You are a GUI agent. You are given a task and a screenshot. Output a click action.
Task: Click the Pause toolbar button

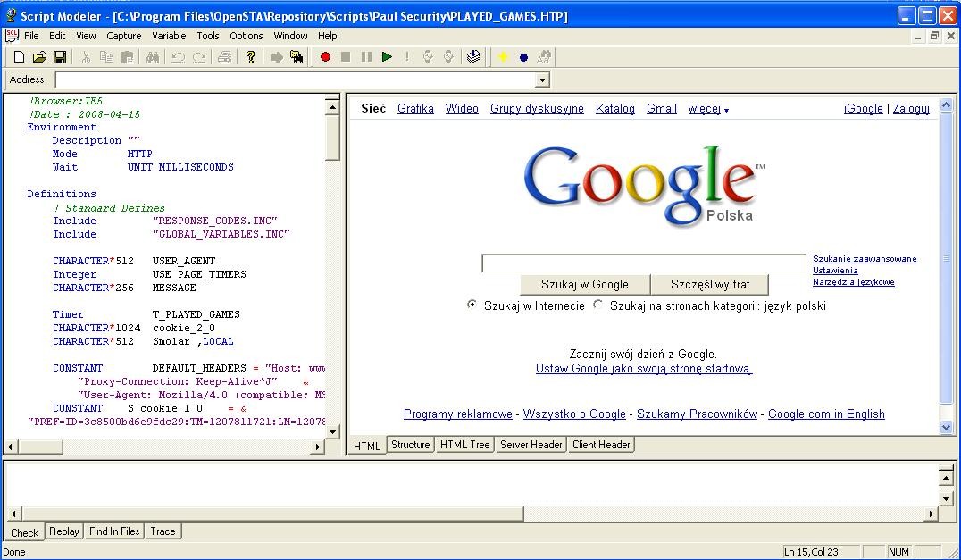click(366, 57)
